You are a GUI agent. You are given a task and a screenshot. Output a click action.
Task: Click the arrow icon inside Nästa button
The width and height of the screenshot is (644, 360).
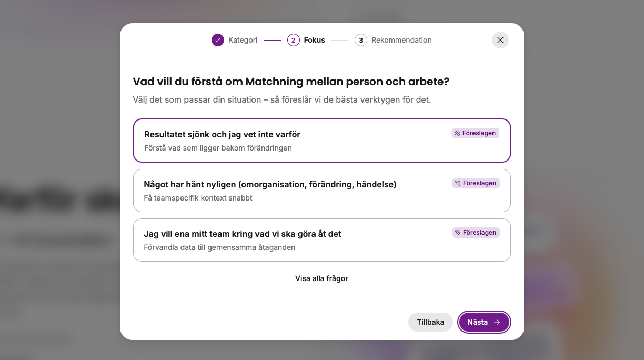click(x=497, y=322)
